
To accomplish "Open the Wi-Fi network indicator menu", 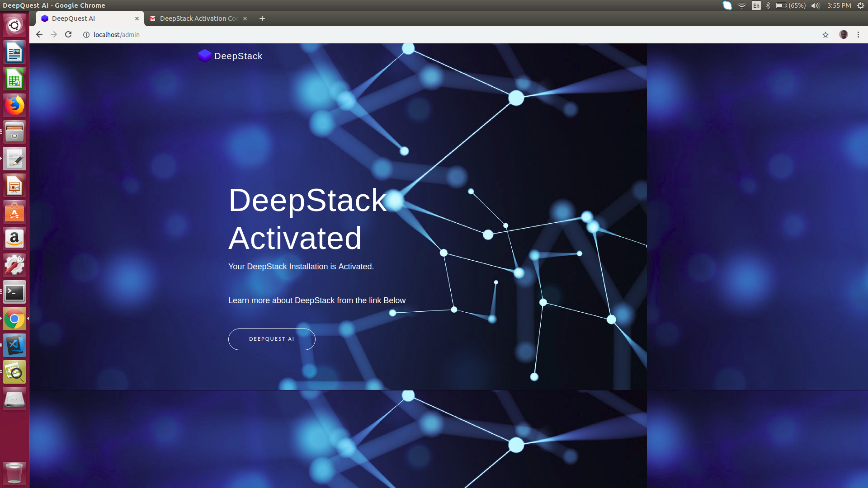I will [x=741, y=5].
